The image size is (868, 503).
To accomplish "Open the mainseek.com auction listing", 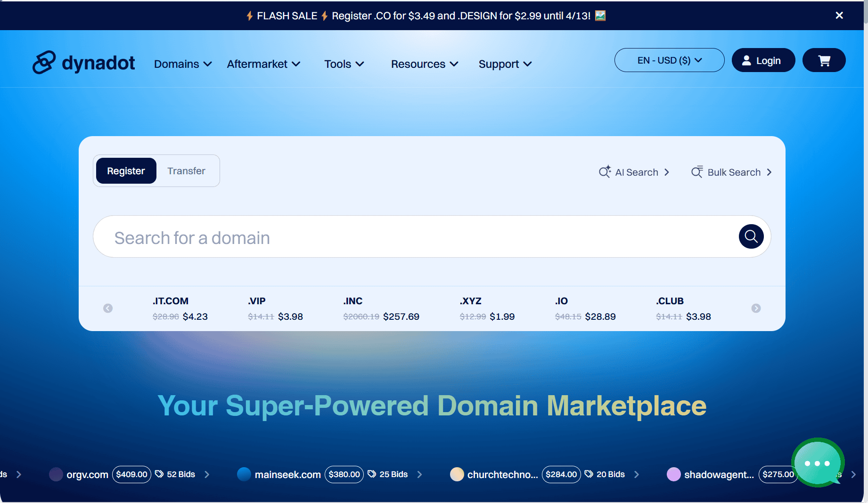I will click(287, 474).
